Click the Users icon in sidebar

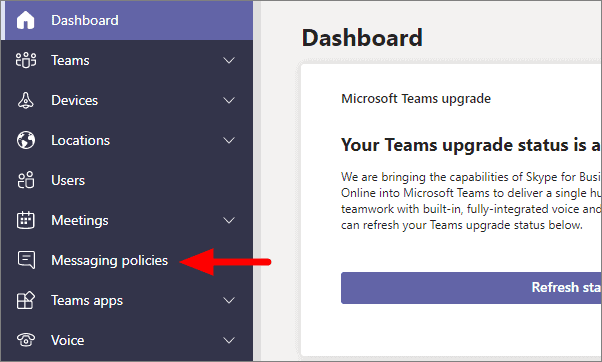coord(26,180)
